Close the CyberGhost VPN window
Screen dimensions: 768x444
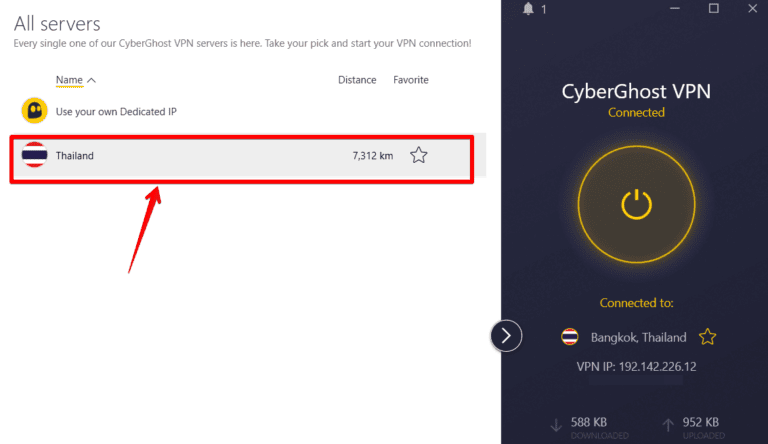[753, 9]
